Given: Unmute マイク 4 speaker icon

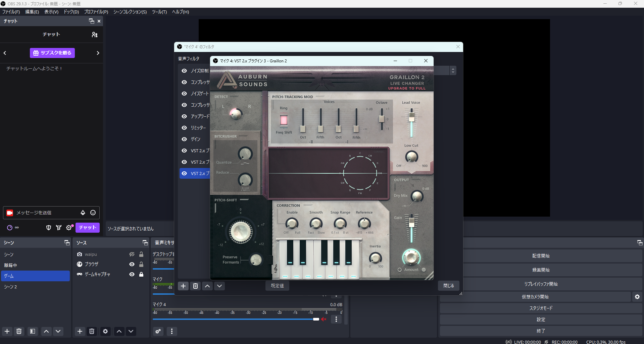Looking at the screenshot, I should 324,319.
